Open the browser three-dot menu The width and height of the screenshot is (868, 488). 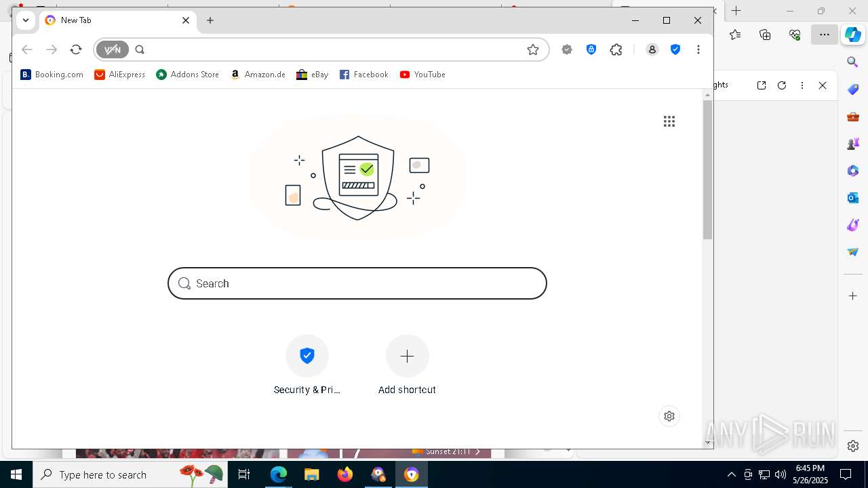(698, 49)
